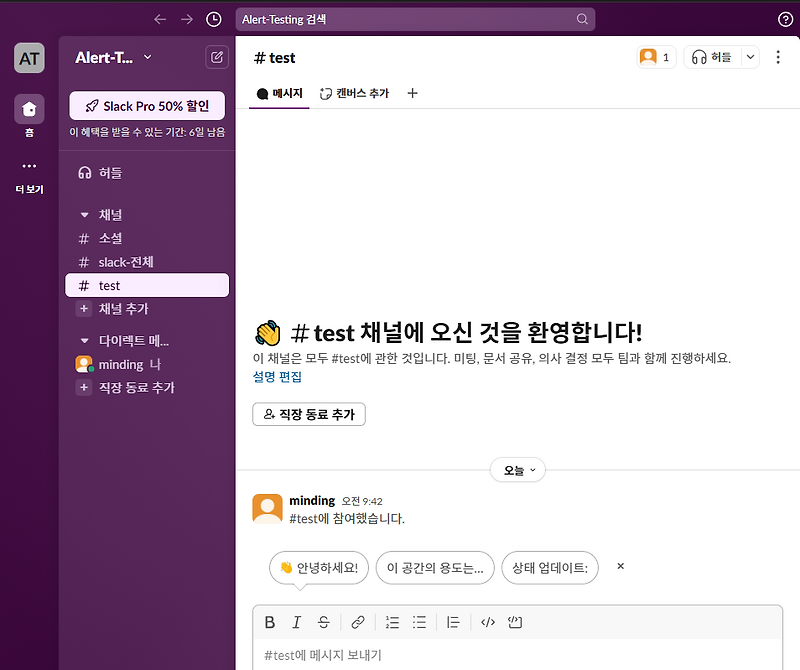Viewport: 800px width, 670px height.
Task: Toggle bold formatting in message toolbar
Action: tap(270, 622)
